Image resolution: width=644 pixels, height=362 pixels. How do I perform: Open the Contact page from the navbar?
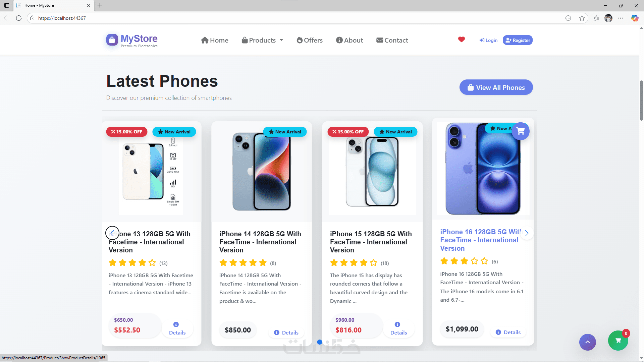392,40
